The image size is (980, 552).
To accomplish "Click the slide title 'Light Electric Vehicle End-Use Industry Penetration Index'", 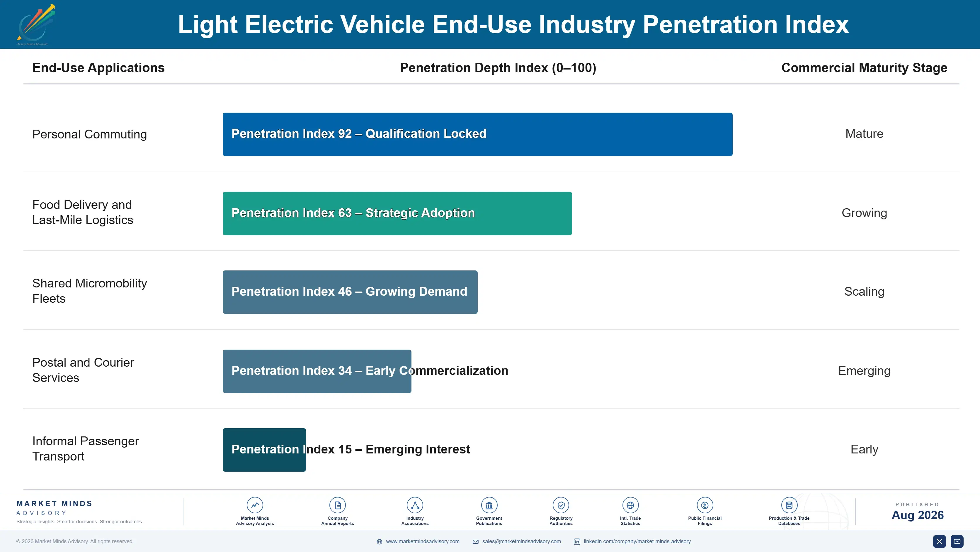I will point(513,24).
